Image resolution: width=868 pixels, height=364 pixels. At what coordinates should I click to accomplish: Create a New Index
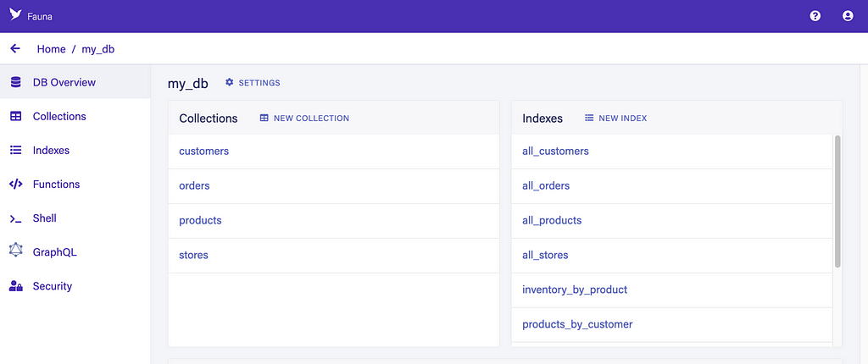coord(615,118)
